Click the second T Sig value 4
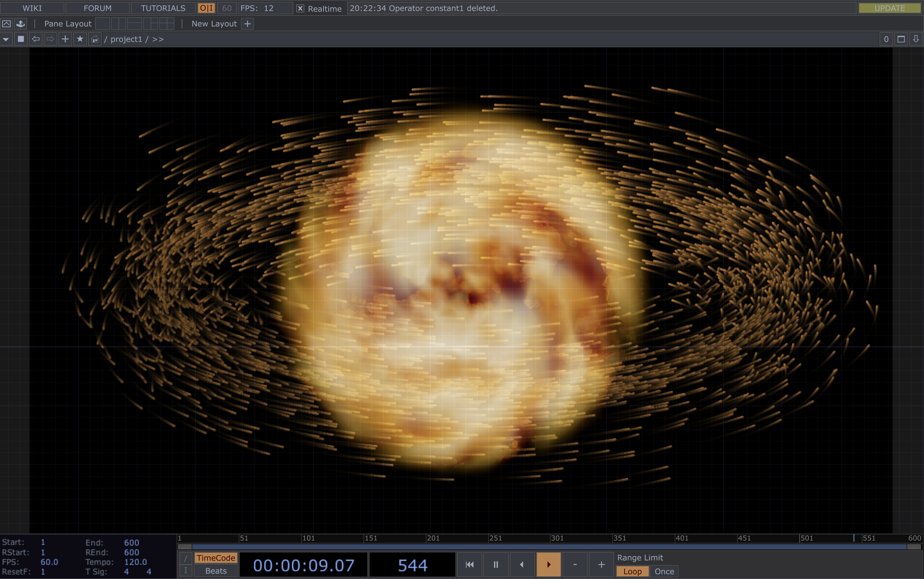This screenshot has height=579, width=924. click(x=149, y=572)
